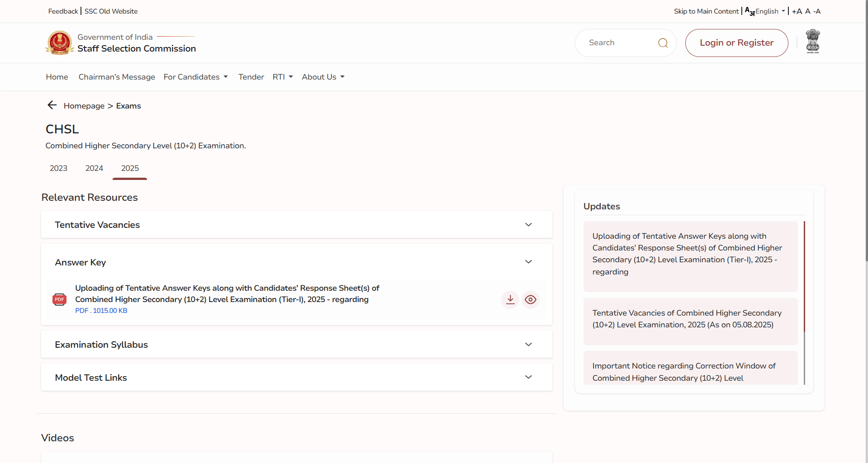Click the Login or Register button
The height and width of the screenshot is (463, 868).
click(736, 43)
